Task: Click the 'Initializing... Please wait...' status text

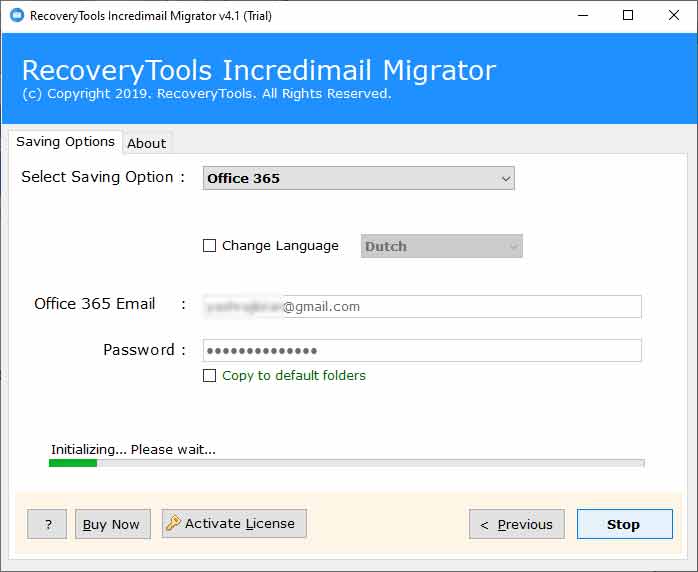Action: pyautogui.click(x=134, y=450)
